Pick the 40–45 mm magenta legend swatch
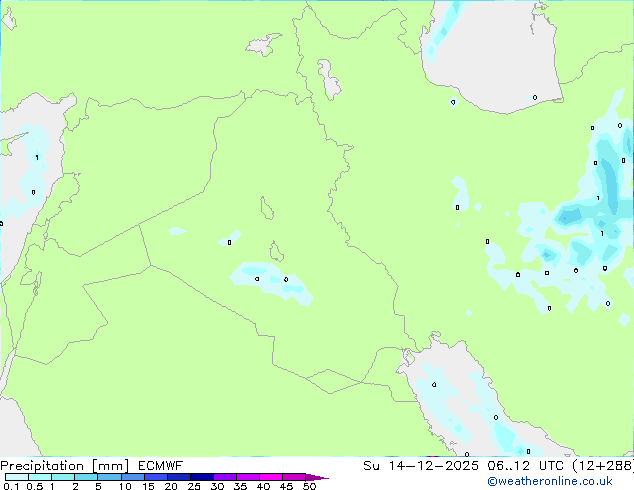This screenshot has width=634, height=490. click(x=271, y=477)
